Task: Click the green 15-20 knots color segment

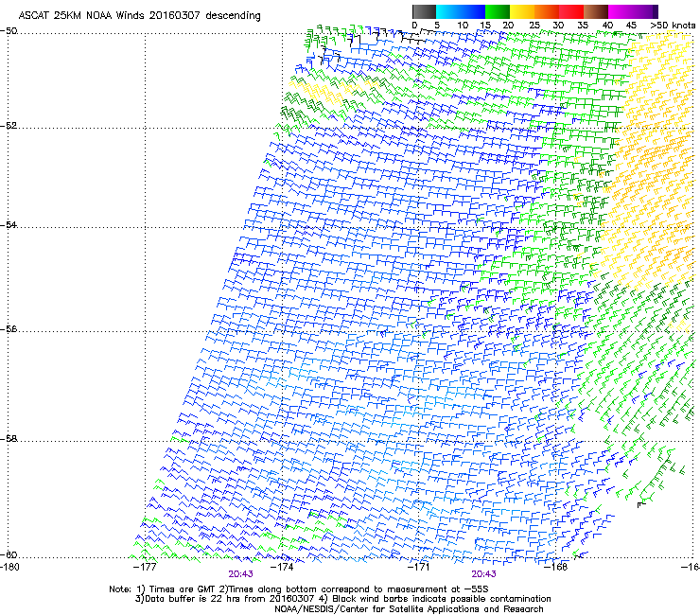Action: click(498, 11)
